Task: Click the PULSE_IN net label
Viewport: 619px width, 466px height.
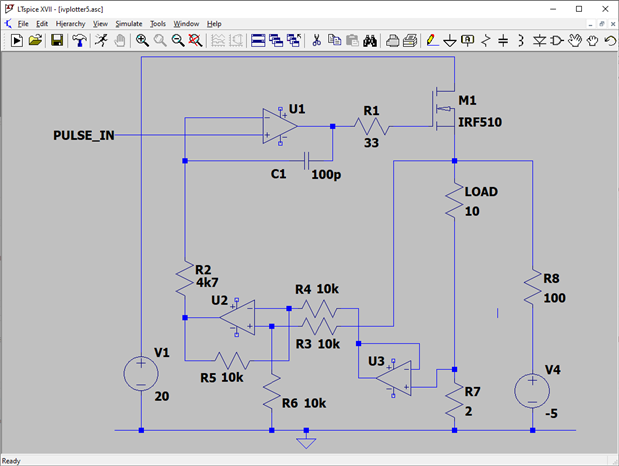Action: pyautogui.click(x=84, y=135)
